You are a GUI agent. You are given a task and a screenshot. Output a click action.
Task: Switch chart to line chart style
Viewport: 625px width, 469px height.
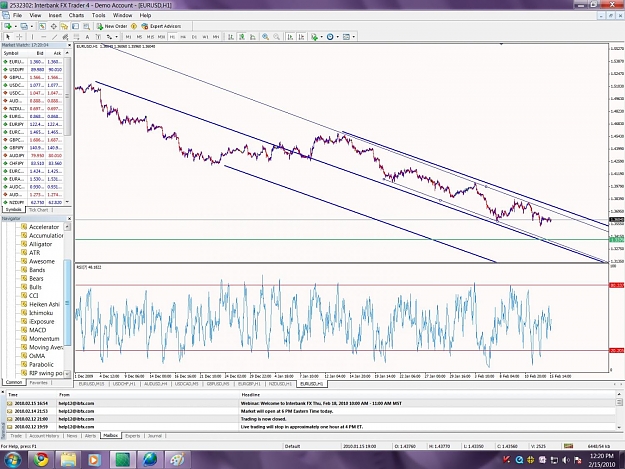point(253,37)
